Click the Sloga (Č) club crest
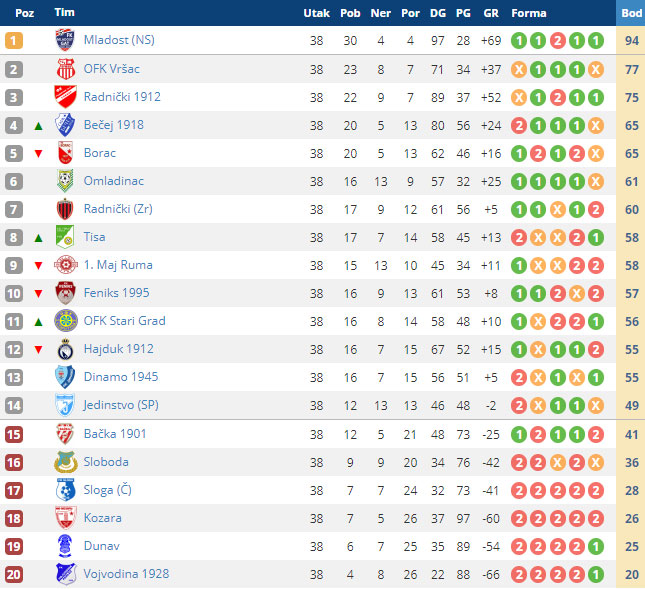This screenshot has height=589, width=645. pyautogui.click(x=65, y=490)
